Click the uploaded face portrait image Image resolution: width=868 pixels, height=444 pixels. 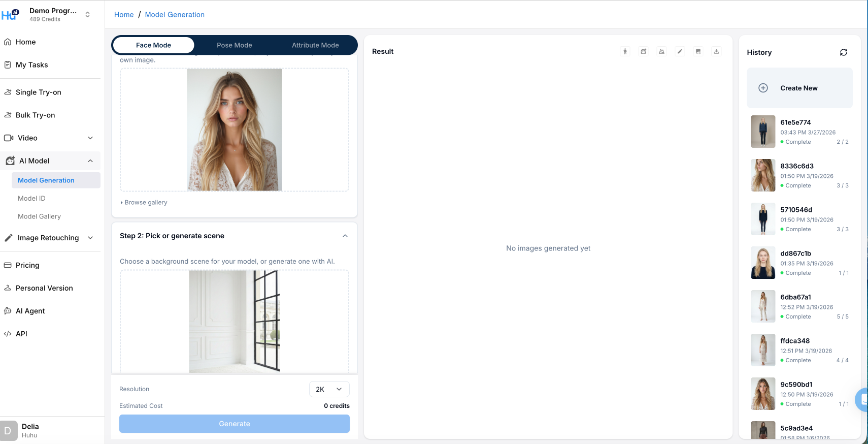(x=235, y=130)
